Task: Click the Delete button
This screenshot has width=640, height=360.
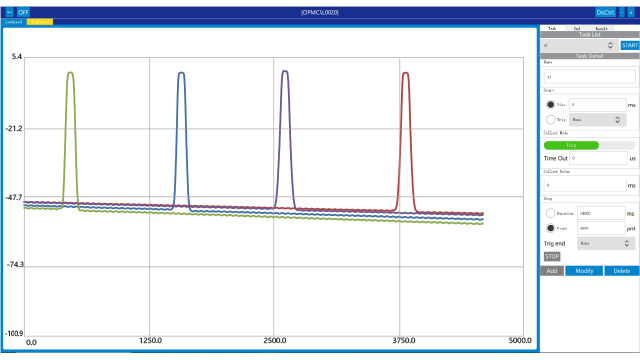Action: point(622,271)
